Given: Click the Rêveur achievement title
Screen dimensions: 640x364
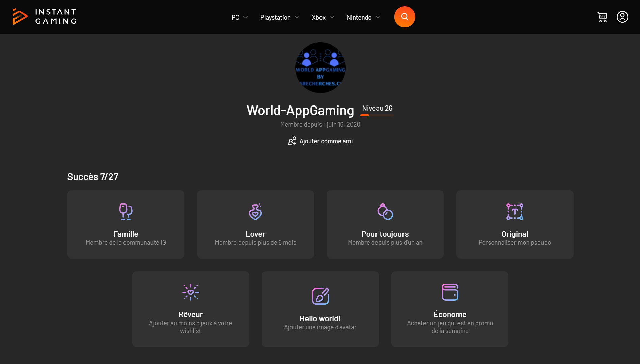Looking at the screenshot, I should [191, 314].
